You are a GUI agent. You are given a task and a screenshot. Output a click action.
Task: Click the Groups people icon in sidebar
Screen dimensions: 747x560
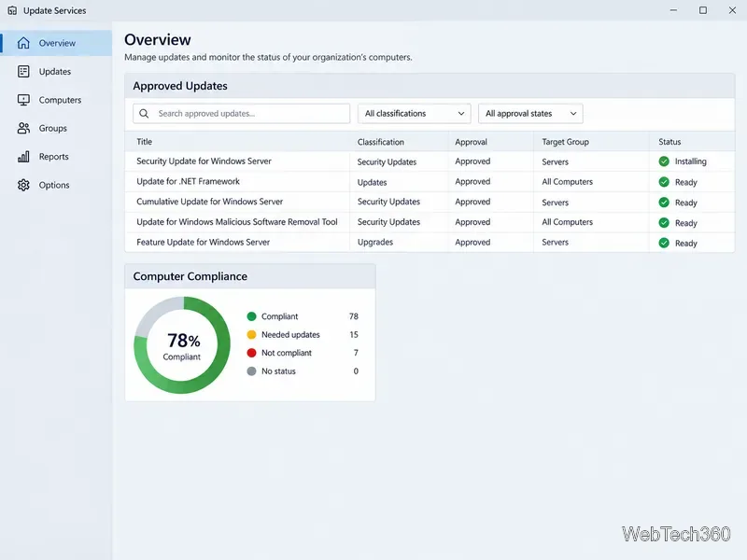23,128
